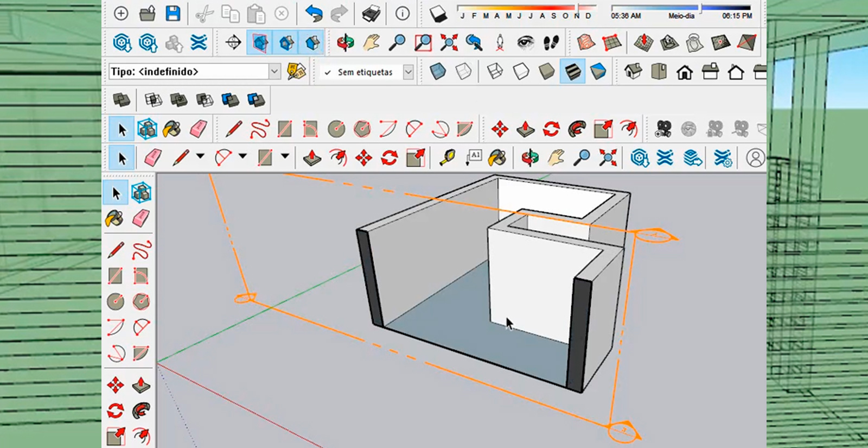Expand the 'Tipo: <indefinido>' dropdown
This screenshot has width=868, height=448.
275,72
